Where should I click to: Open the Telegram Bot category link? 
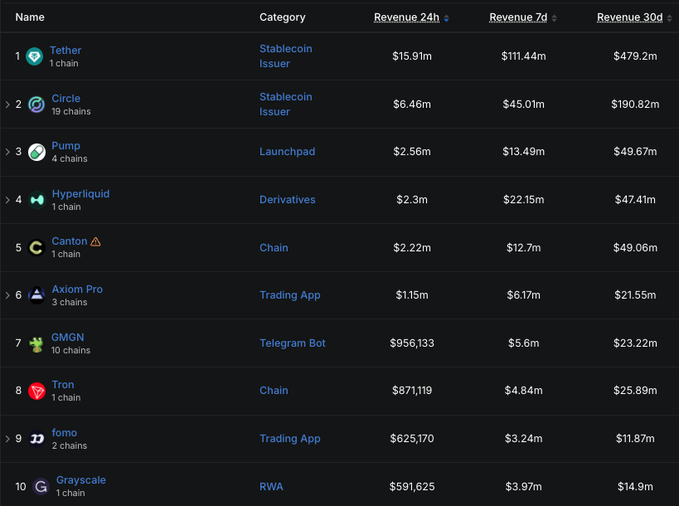pos(292,343)
